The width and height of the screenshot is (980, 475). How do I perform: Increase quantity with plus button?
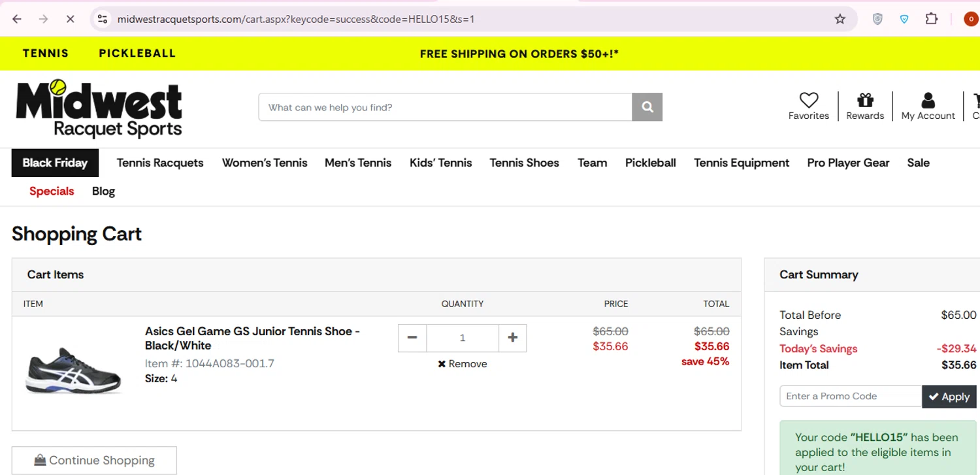512,338
